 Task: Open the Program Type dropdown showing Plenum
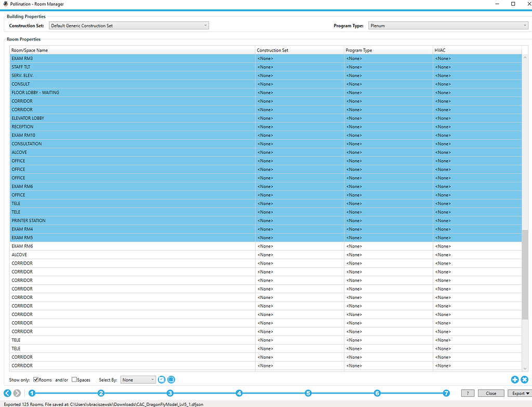447,25
